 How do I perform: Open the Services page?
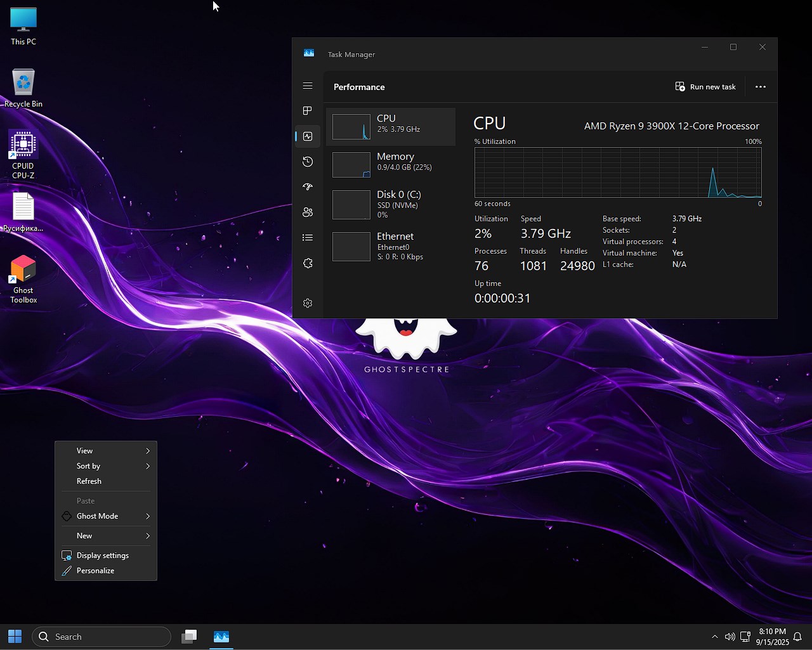[x=308, y=263]
